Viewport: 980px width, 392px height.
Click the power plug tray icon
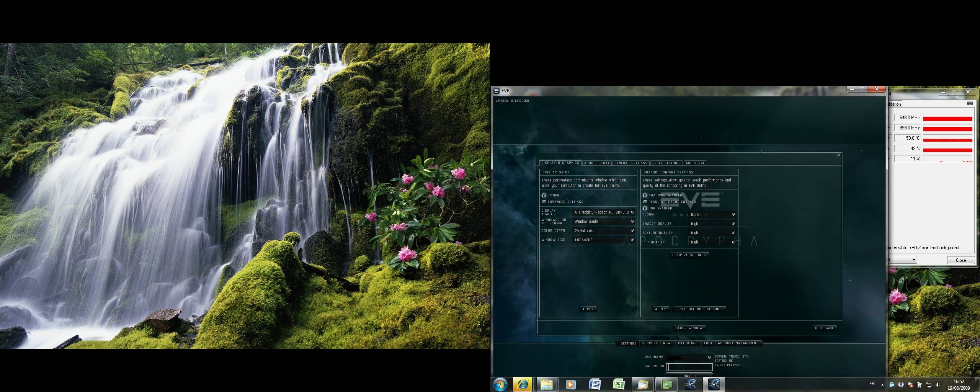pyautogui.click(x=919, y=385)
